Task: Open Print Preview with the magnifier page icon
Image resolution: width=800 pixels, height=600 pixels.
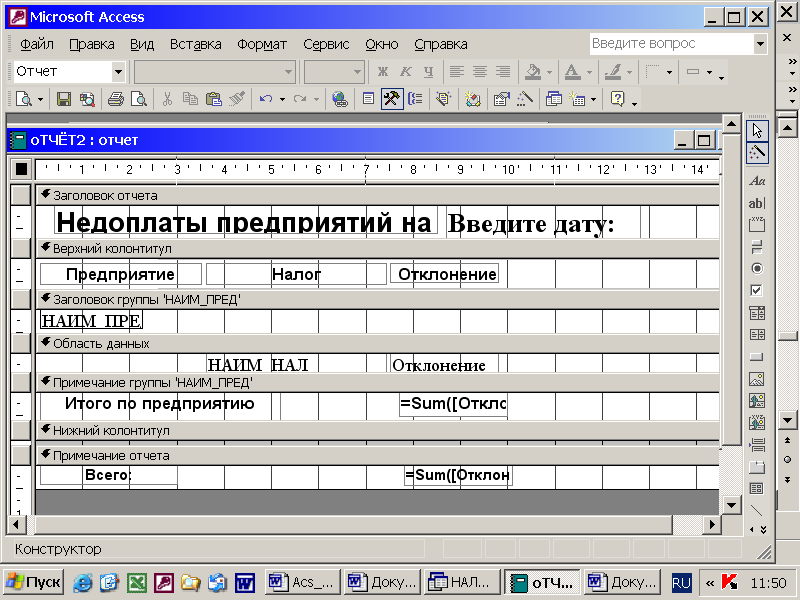Action: tap(139, 98)
